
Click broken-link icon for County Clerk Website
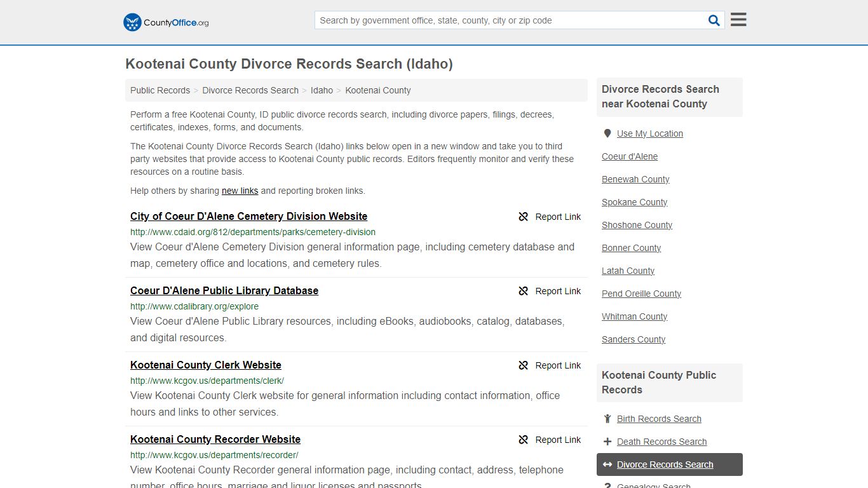click(x=524, y=365)
